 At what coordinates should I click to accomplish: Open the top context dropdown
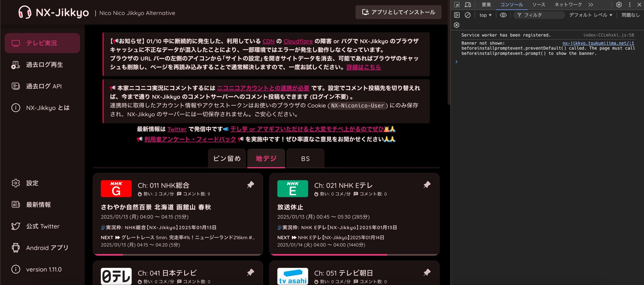[485, 15]
